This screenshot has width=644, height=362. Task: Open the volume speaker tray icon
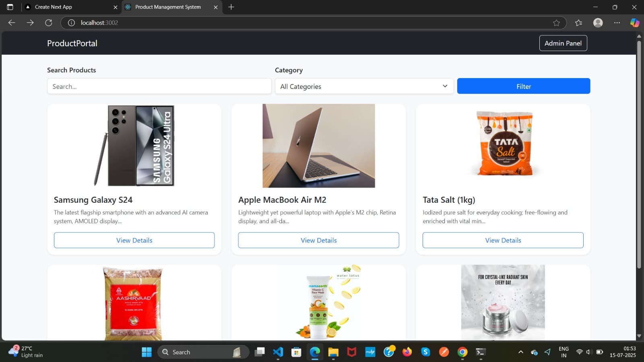589,352
